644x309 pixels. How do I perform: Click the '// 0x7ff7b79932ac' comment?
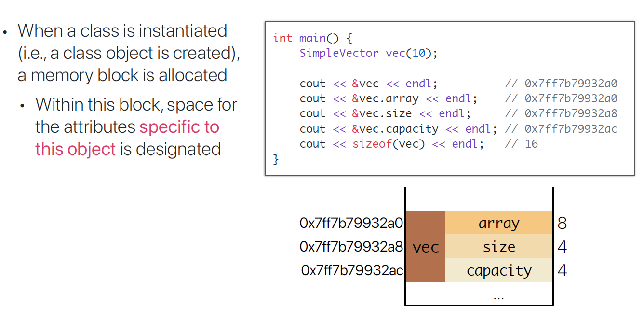[561, 129]
